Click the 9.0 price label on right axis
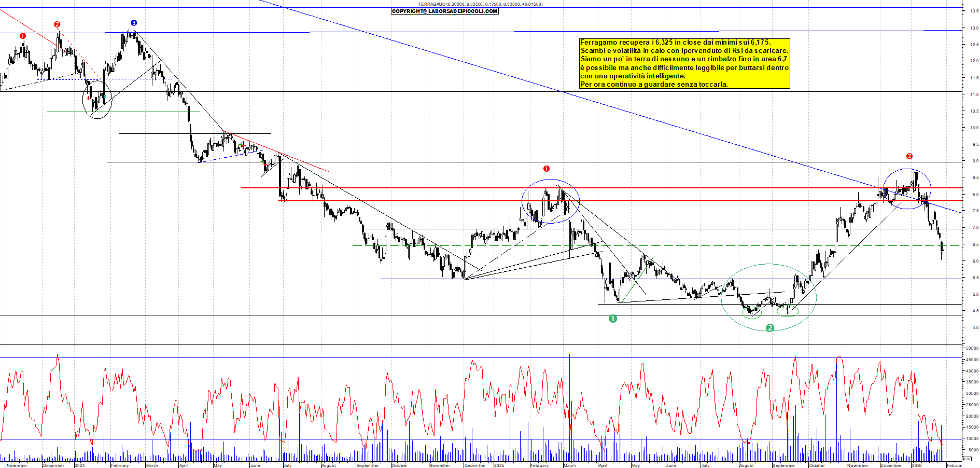This screenshot has width=980, height=468. click(x=971, y=161)
